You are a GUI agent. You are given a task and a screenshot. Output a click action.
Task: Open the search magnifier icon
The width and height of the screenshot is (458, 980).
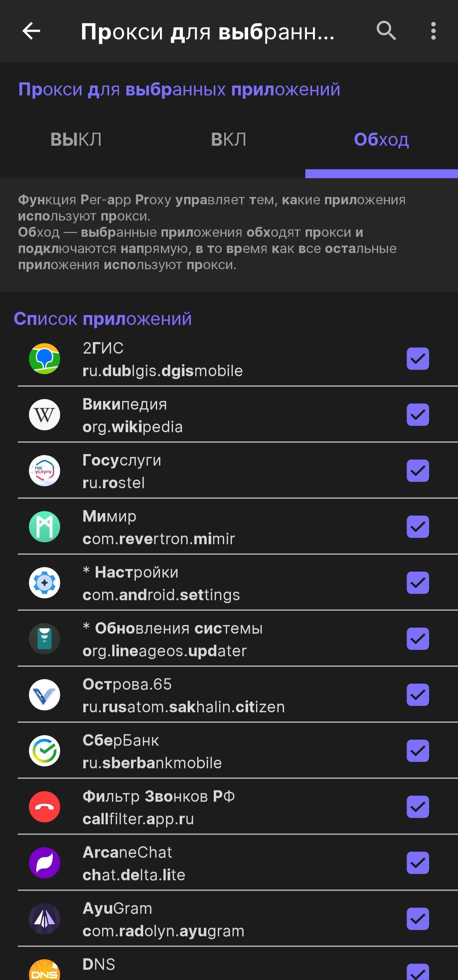click(x=386, y=31)
